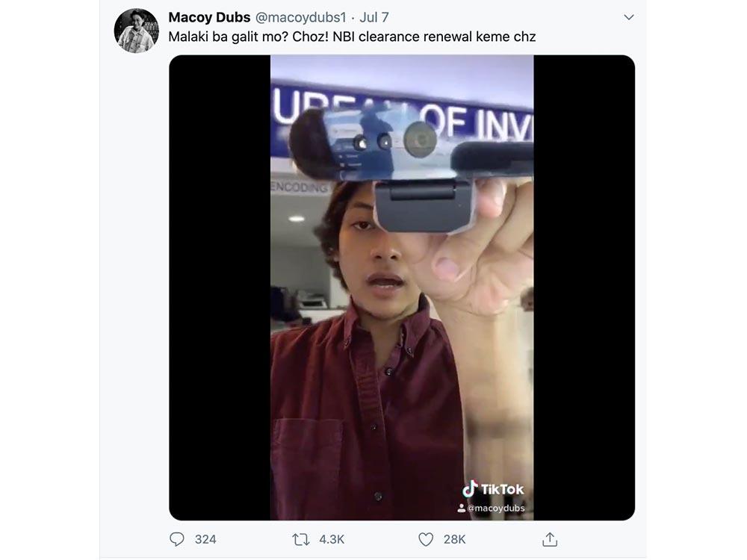The image size is (747, 560).
Task: Click the TikTok note logo in the video
Action: pos(470,489)
